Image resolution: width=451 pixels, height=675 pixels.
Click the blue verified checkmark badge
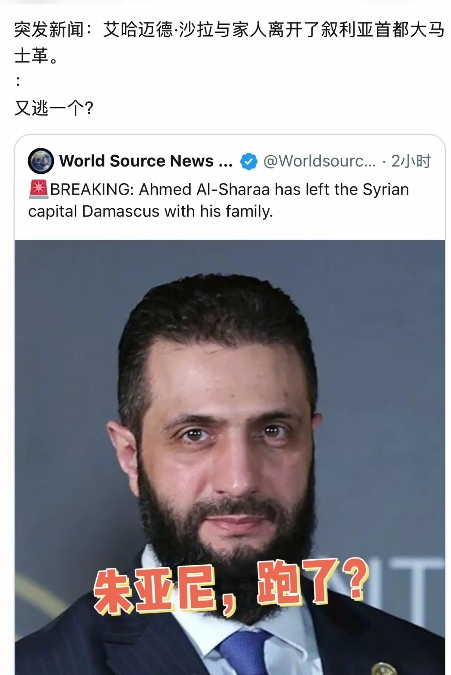coord(248,161)
